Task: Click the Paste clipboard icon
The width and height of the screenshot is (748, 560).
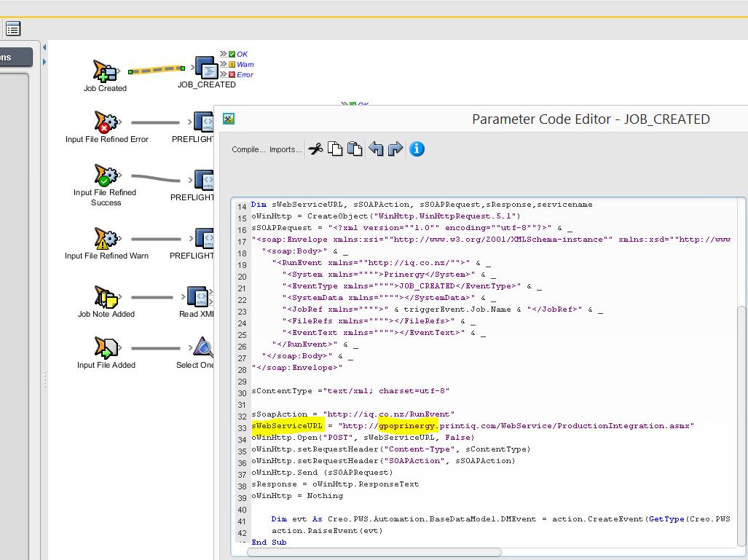Action: click(x=355, y=149)
